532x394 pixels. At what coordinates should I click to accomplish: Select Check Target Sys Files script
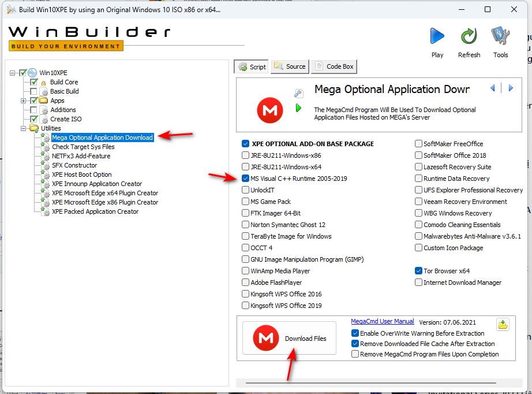(84, 147)
